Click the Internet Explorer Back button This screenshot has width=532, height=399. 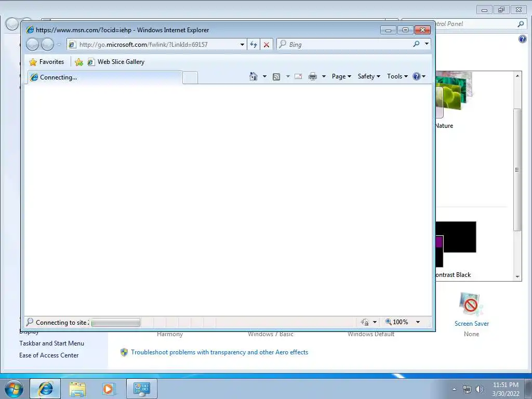(33, 44)
